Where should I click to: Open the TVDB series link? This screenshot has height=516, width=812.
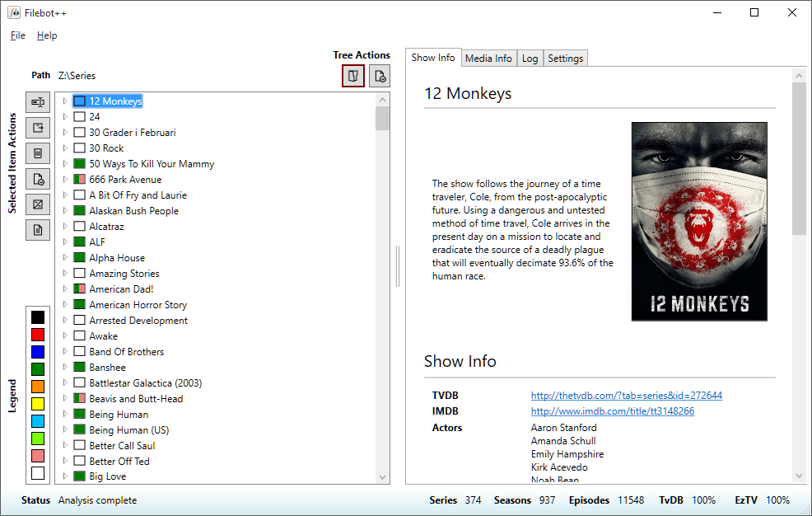[x=627, y=396]
